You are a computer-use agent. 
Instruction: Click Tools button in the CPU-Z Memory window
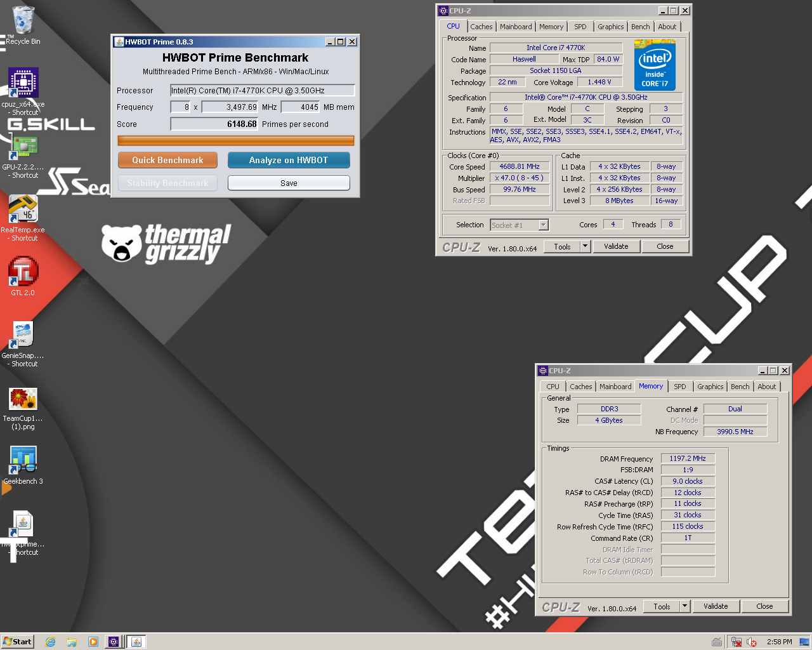tap(662, 606)
